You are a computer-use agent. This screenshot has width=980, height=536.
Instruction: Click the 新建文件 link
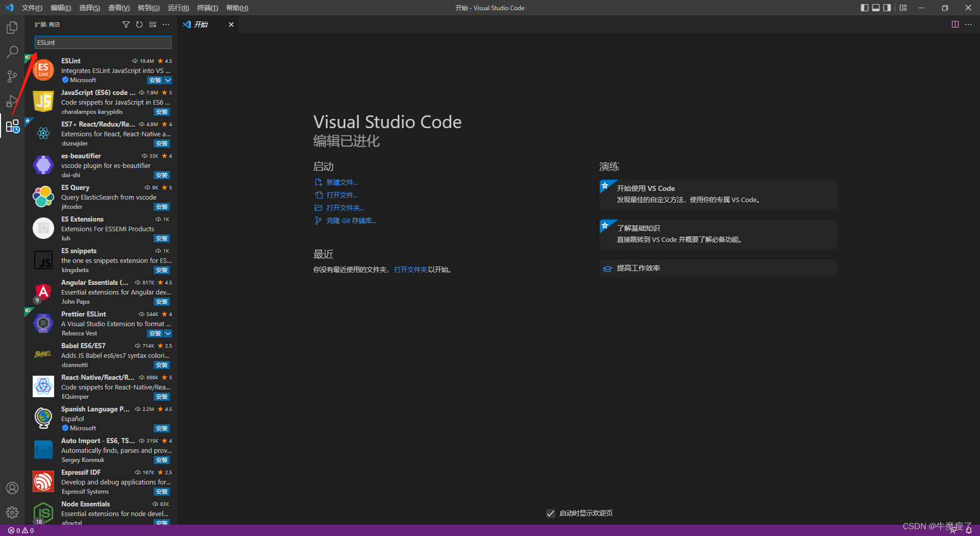[342, 182]
